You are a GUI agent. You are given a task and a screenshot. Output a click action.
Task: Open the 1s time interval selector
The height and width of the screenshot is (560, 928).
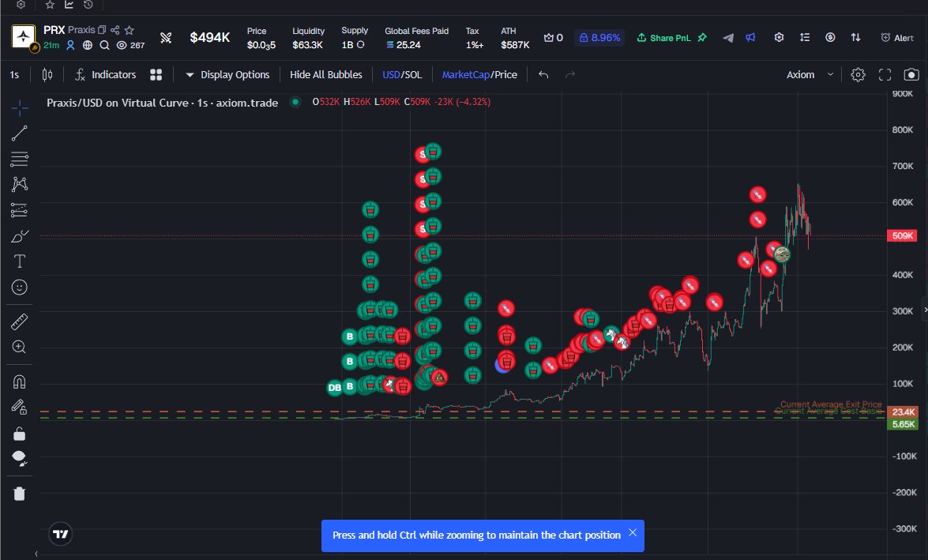pyautogui.click(x=14, y=74)
